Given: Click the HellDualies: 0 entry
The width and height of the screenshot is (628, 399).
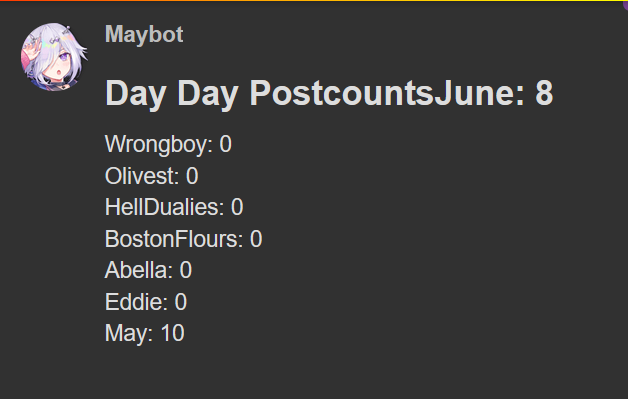Looking at the screenshot, I should (174, 207).
